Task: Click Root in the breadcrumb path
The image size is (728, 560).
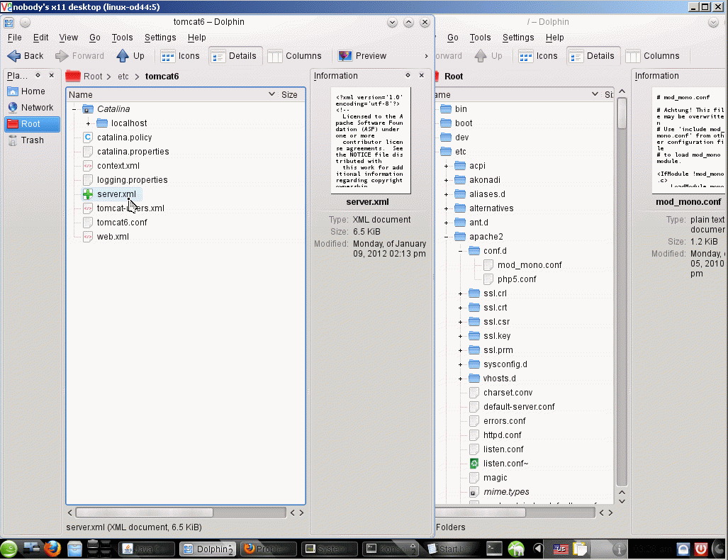Action: pos(92,77)
